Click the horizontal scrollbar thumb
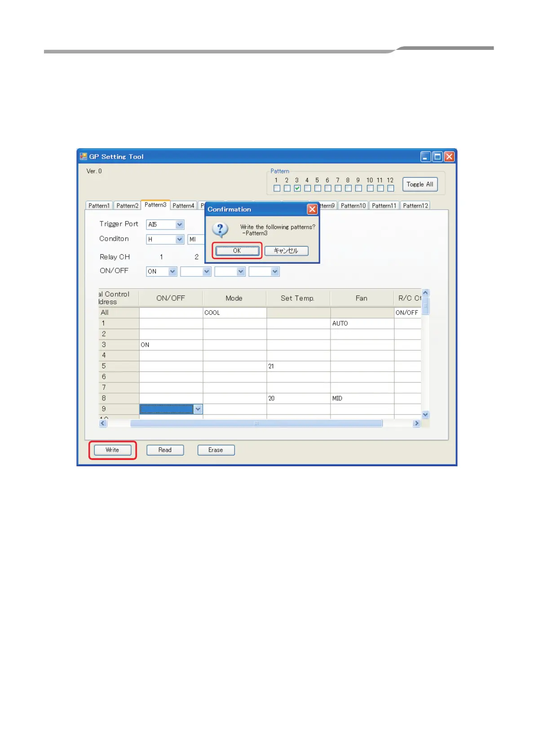 [x=256, y=423]
